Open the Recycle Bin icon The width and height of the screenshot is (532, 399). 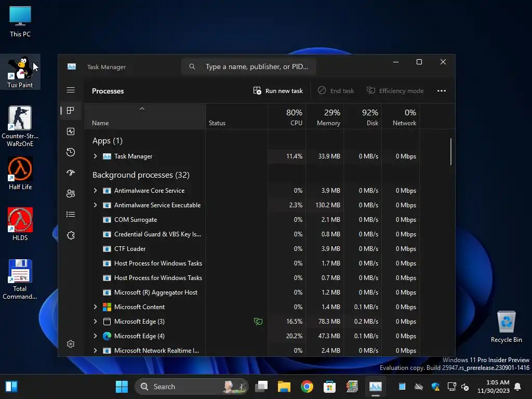tap(506, 326)
